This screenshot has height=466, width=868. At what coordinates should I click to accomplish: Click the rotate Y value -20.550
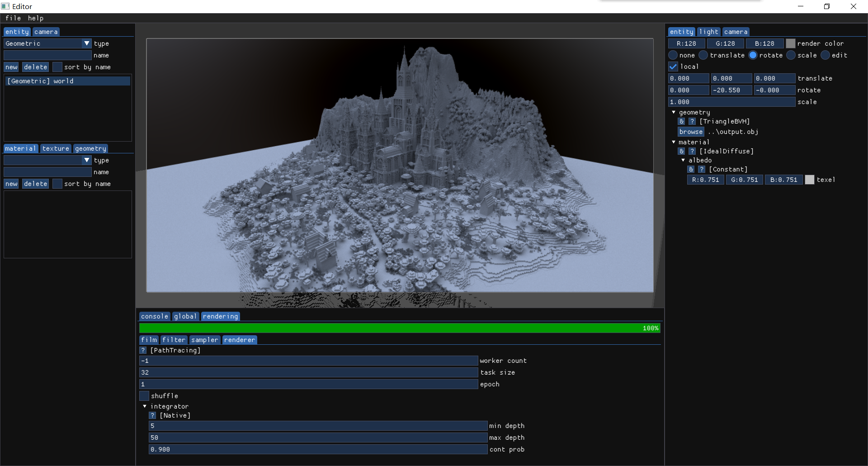click(x=731, y=90)
